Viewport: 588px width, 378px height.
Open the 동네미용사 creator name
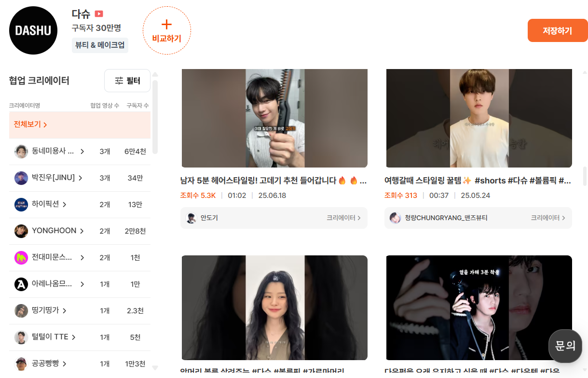pyautogui.click(x=53, y=151)
